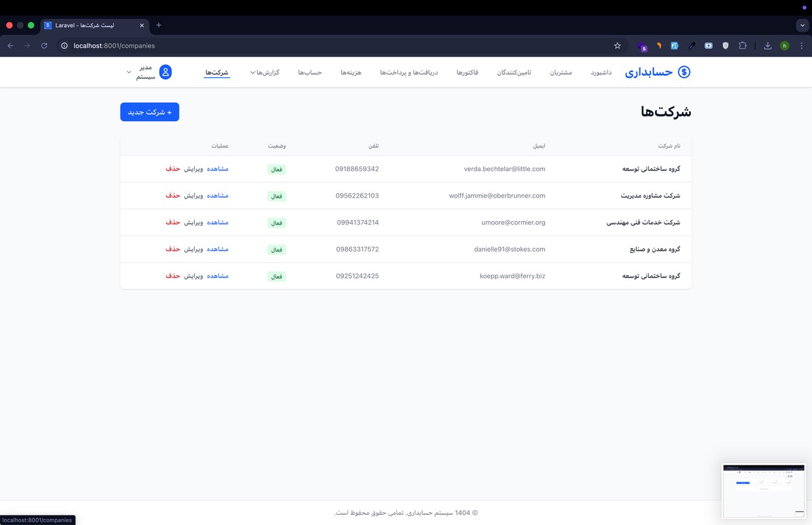Click the shield extension icon
Viewport: 812px width, 525px height.
pyautogui.click(x=725, y=46)
